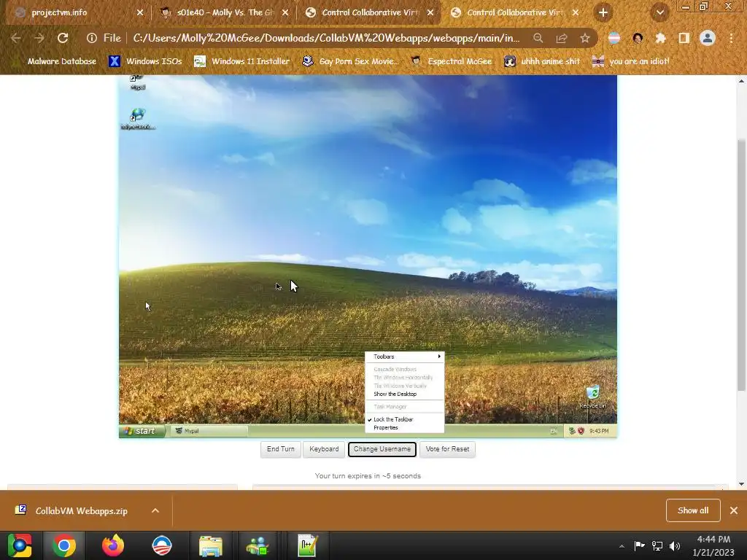Switch to third Control Collaborative Virtual tab
This screenshot has width=747, height=560.
[369, 13]
